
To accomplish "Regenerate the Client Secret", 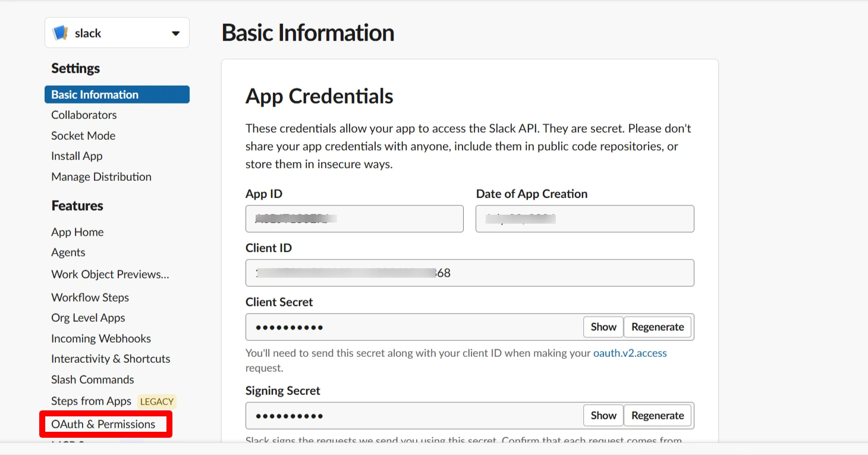I will point(658,327).
